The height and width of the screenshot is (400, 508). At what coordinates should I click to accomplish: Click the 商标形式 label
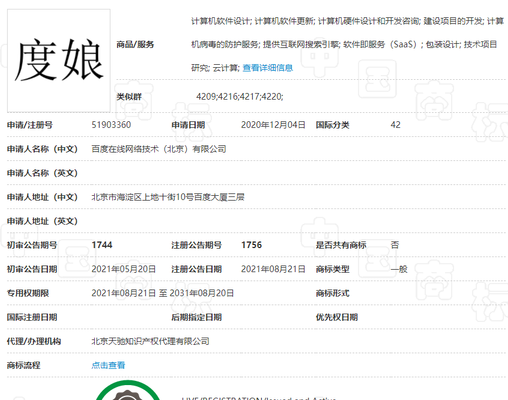(x=332, y=293)
